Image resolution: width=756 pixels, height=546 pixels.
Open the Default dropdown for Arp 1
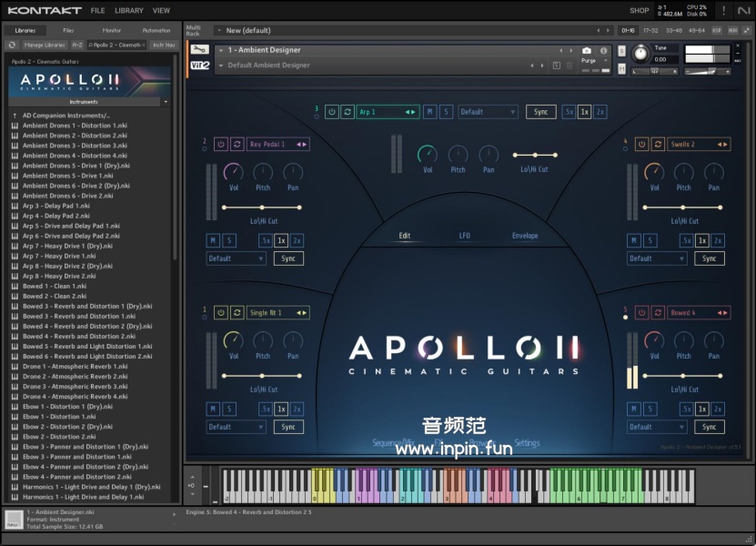click(x=488, y=112)
